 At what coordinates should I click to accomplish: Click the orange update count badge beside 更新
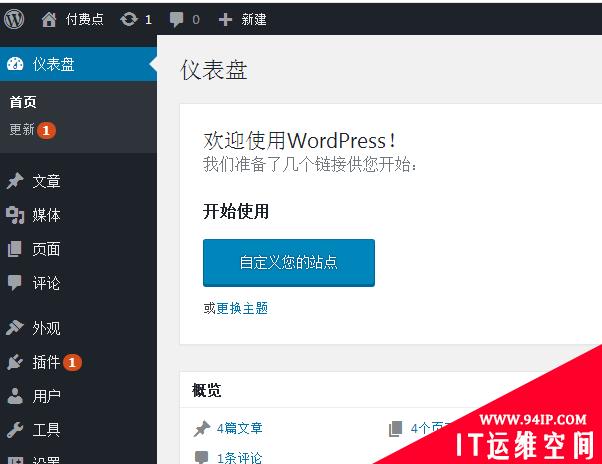coord(46,130)
